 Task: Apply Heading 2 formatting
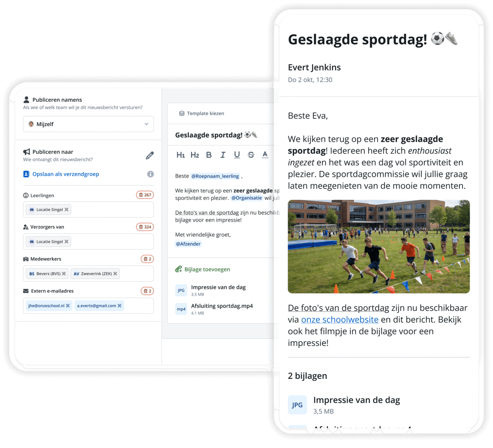(x=195, y=155)
